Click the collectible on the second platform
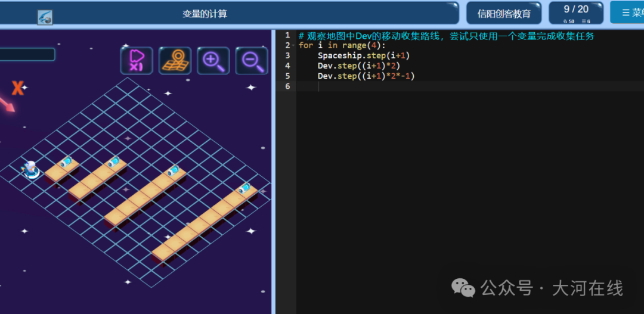The width and height of the screenshot is (644, 314). pyautogui.click(x=114, y=161)
